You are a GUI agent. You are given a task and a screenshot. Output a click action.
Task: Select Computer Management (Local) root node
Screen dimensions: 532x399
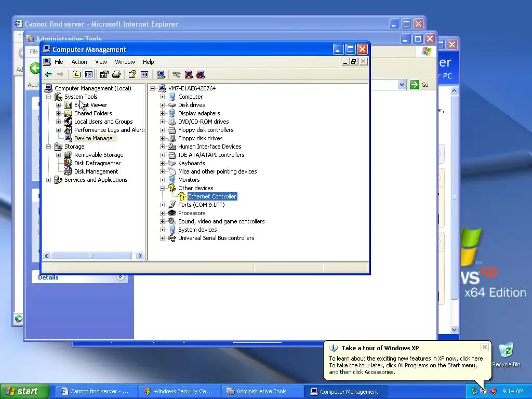pyautogui.click(x=92, y=88)
